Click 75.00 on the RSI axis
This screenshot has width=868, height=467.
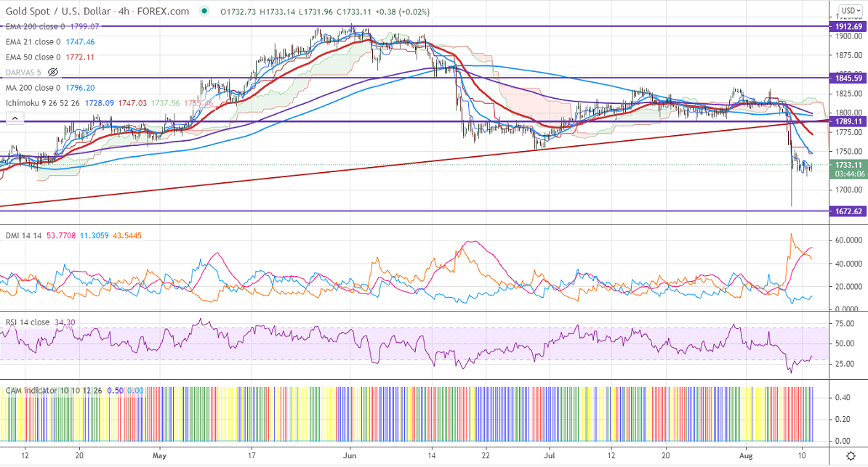845,324
